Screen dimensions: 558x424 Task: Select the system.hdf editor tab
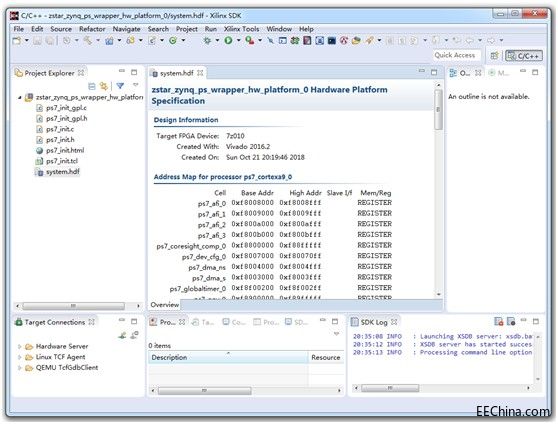coord(176,73)
